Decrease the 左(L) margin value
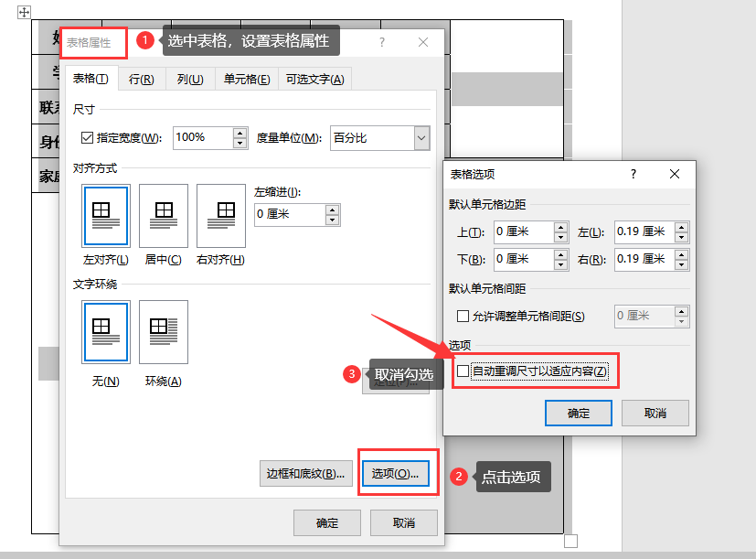 click(x=681, y=238)
